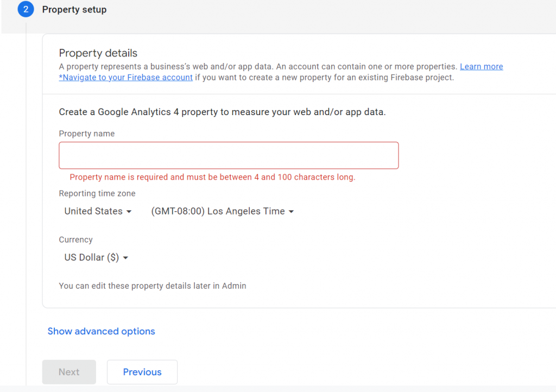Expand Show advanced options
This screenshot has width=556, height=392.
101,331
